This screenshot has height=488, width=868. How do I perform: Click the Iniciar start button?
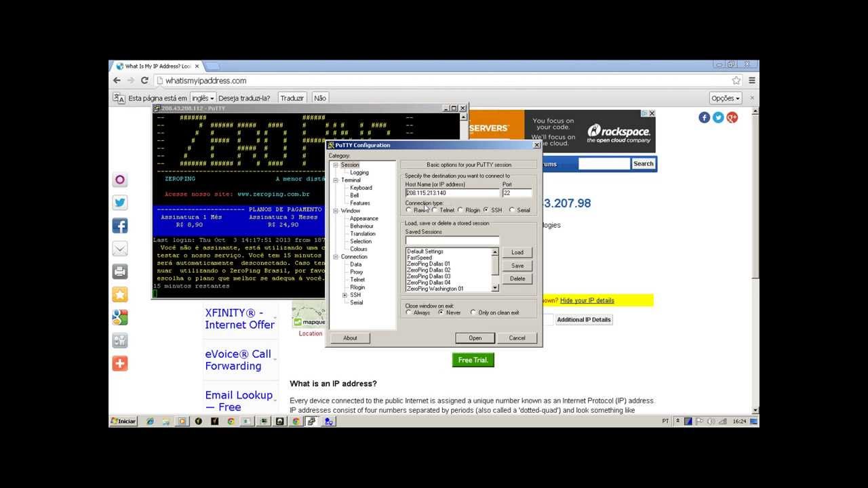[124, 421]
